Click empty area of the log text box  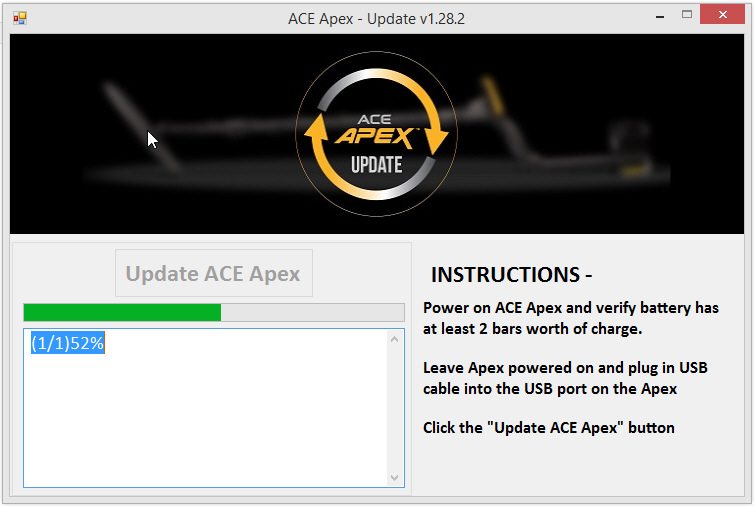(x=207, y=419)
